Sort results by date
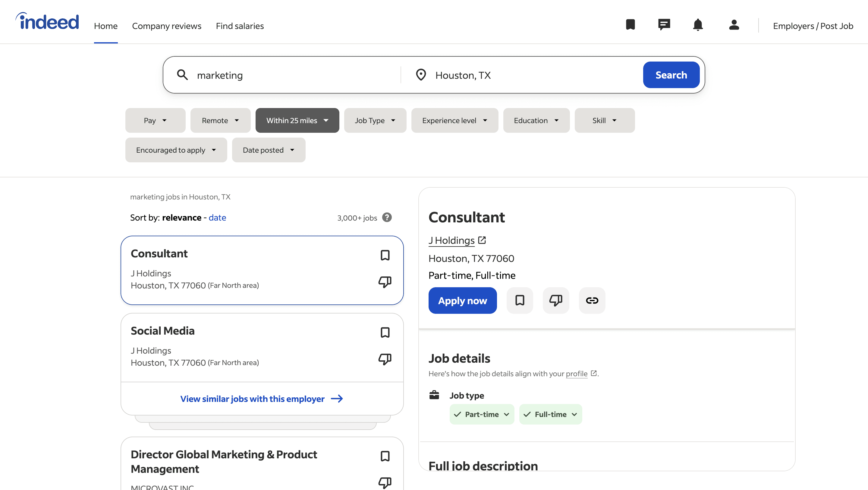 pos(217,218)
